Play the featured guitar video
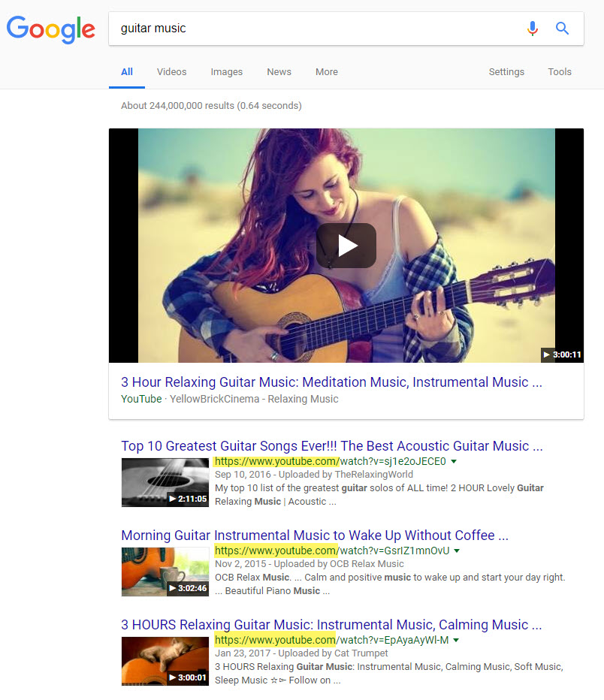The width and height of the screenshot is (604, 700). pyautogui.click(x=346, y=246)
